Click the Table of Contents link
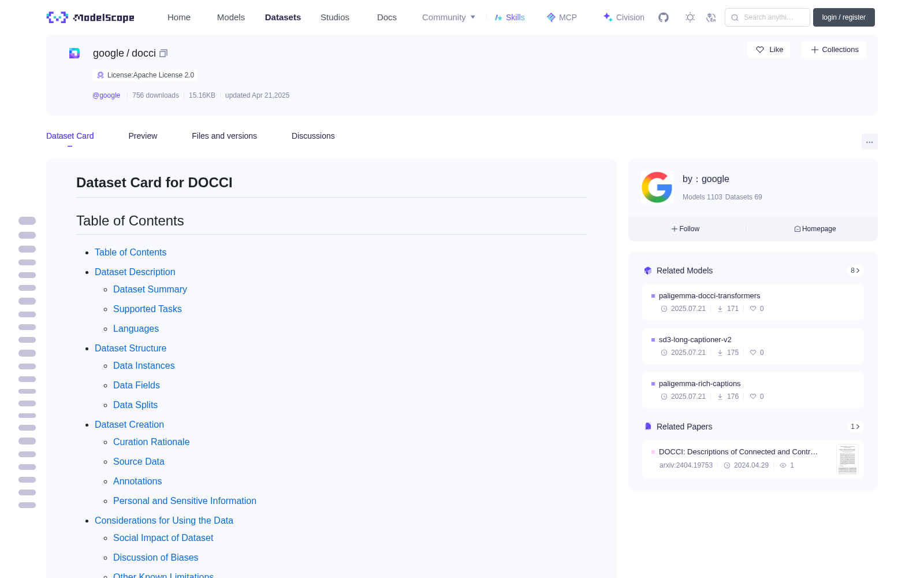Viewport: 924px width, 578px height. point(131,253)
